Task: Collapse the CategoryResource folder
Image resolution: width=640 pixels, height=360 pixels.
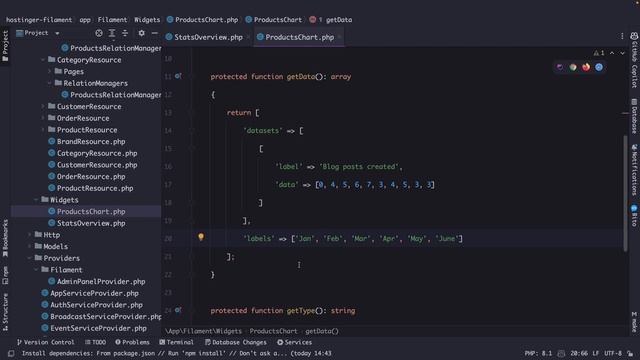Action: point(43,60)
